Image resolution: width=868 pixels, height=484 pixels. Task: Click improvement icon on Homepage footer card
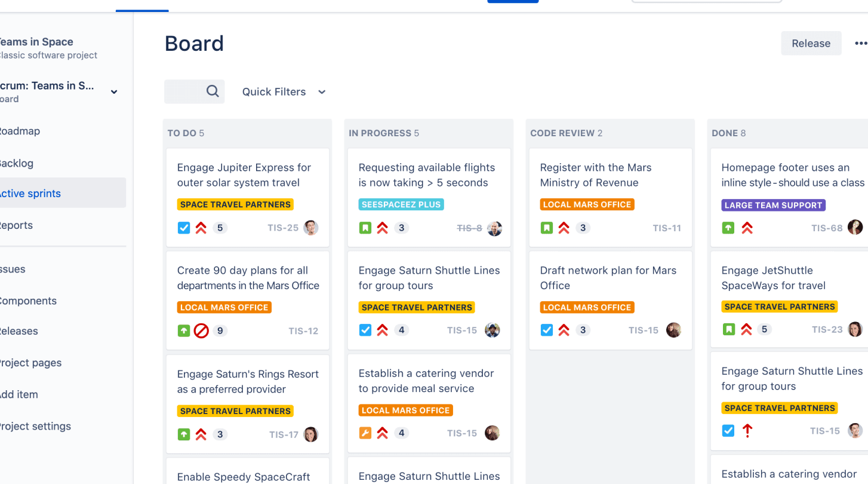(728, 228)
